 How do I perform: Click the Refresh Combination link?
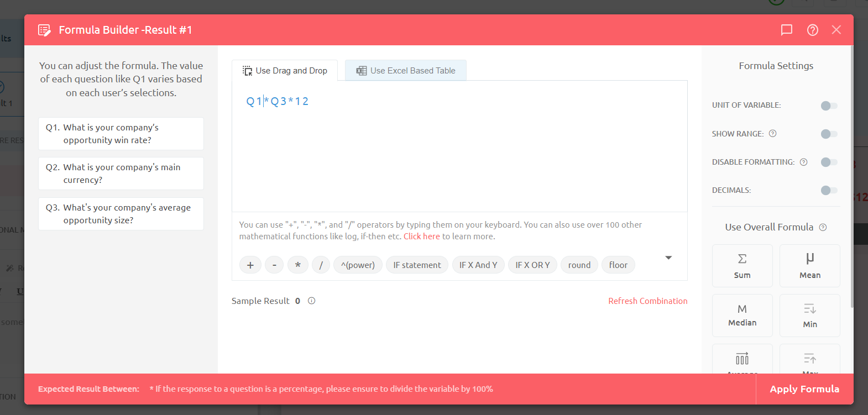pyautogui.click(x=647, y=301)
